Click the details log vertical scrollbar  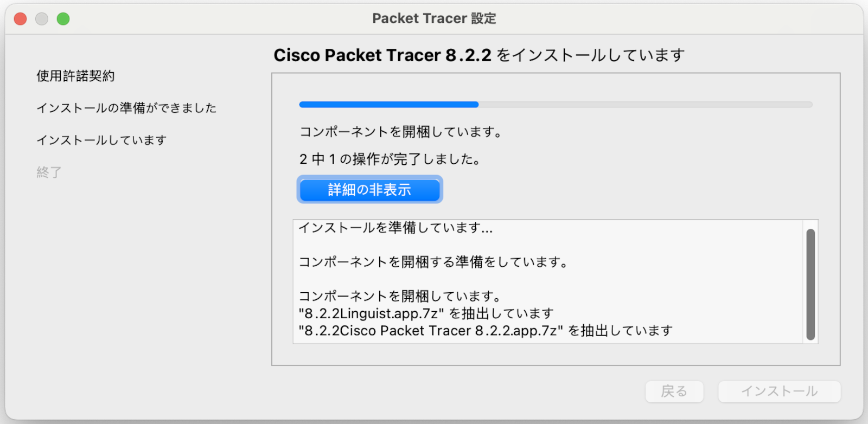coord(810,284)
